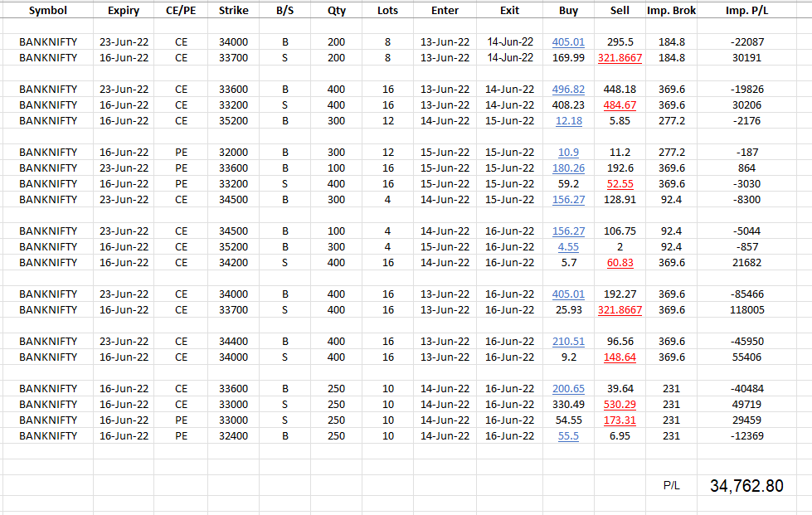The width and height of the screenshot is (812, 515).
Task: Select the -19826 P/L value
Action: click(746, 89)
